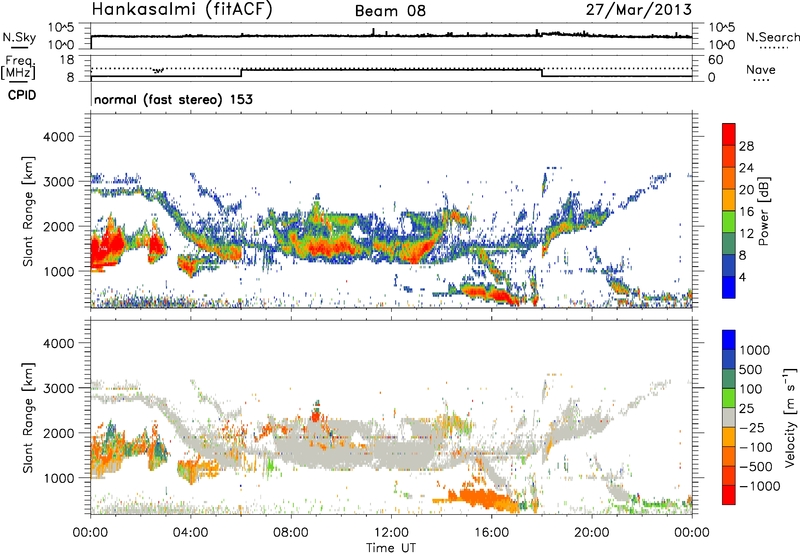
Task: Click the Velocity [m s-1] colorbar title
Action: [790, 417]
